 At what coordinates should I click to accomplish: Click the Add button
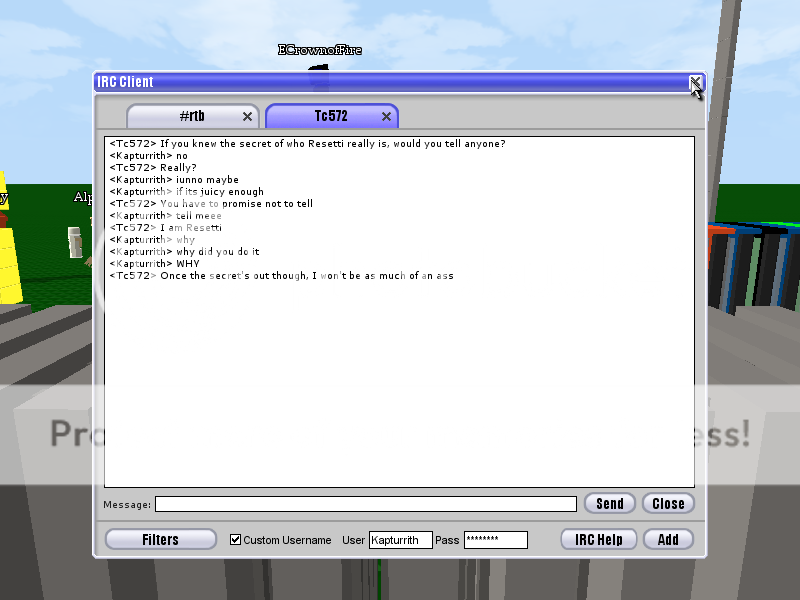tap(668, 540)
